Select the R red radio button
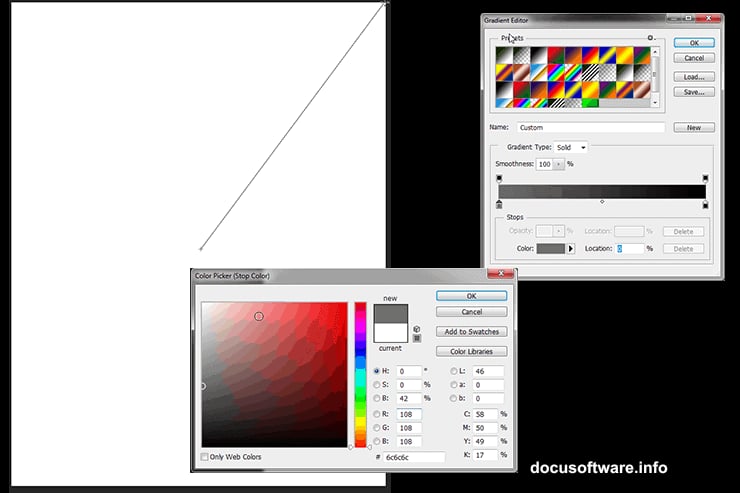Image resolution: width=740 pixels, height=493 pixels. tap(376, 413)
